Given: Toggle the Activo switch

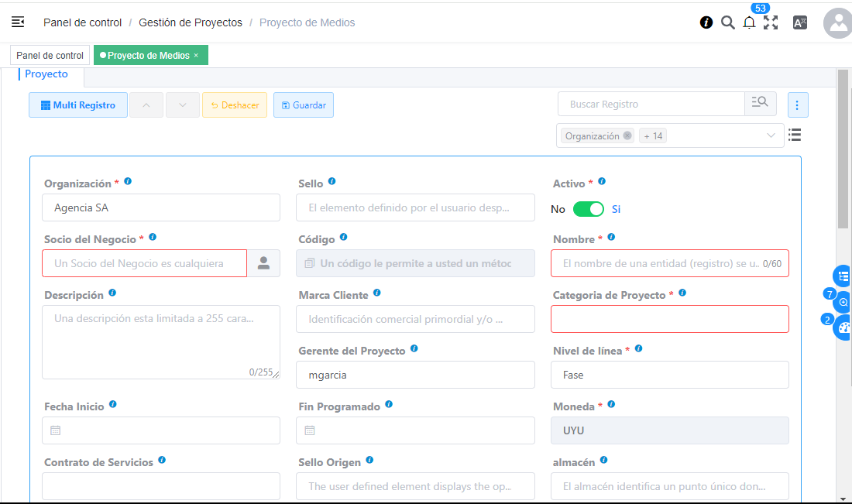Looking at the screenshot, I should [x=589, y=209].
